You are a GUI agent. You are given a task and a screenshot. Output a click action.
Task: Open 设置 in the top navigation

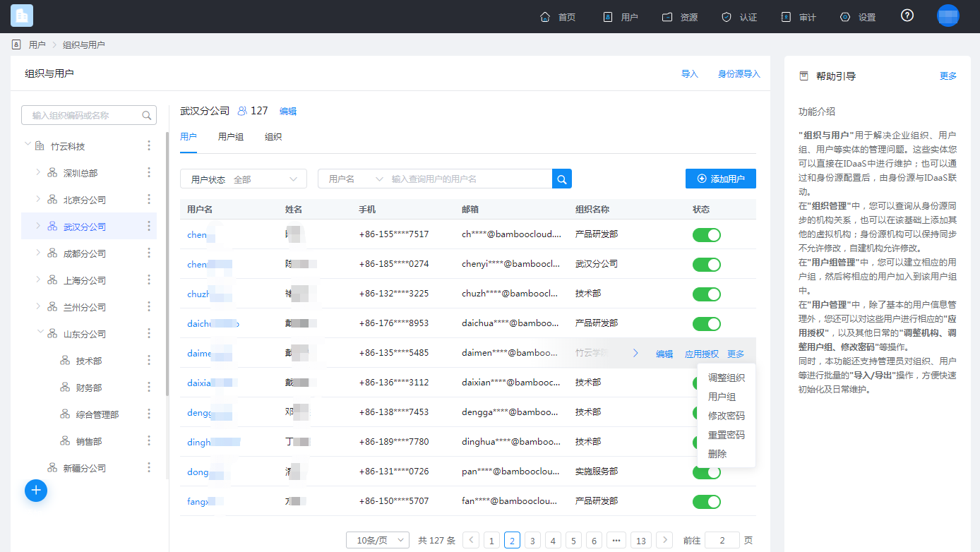(x=858, y=17)
